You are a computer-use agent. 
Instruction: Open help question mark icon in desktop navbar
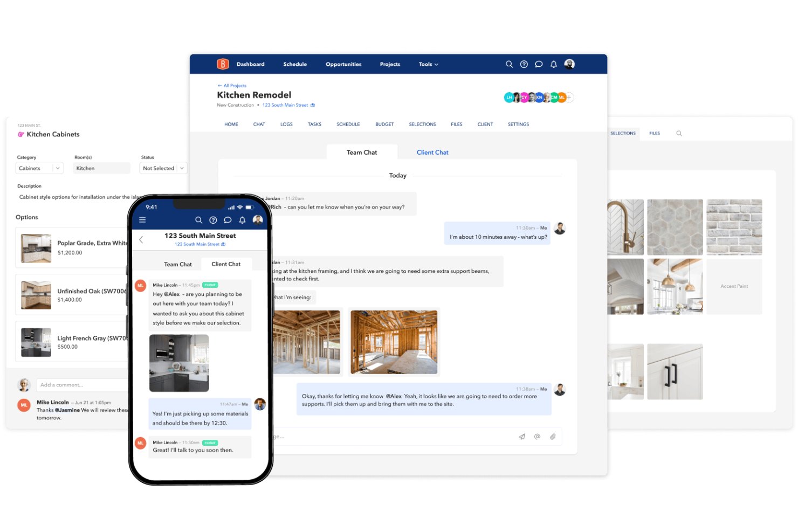pos(524,64)
